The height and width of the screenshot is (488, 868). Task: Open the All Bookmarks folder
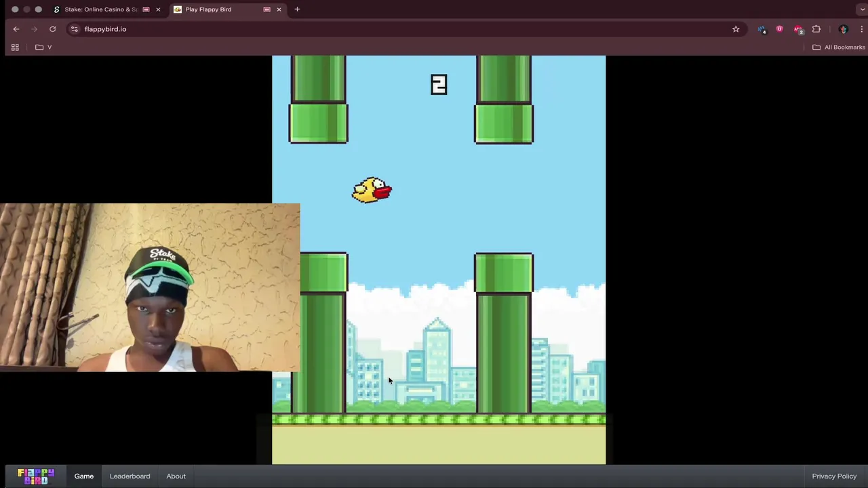pos(839,47)
